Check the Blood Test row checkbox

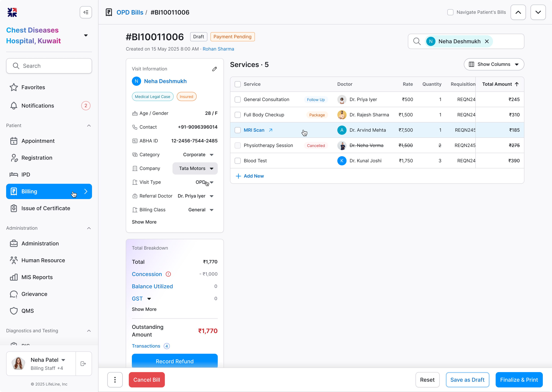pyautogui.click(x=238, y=161)
